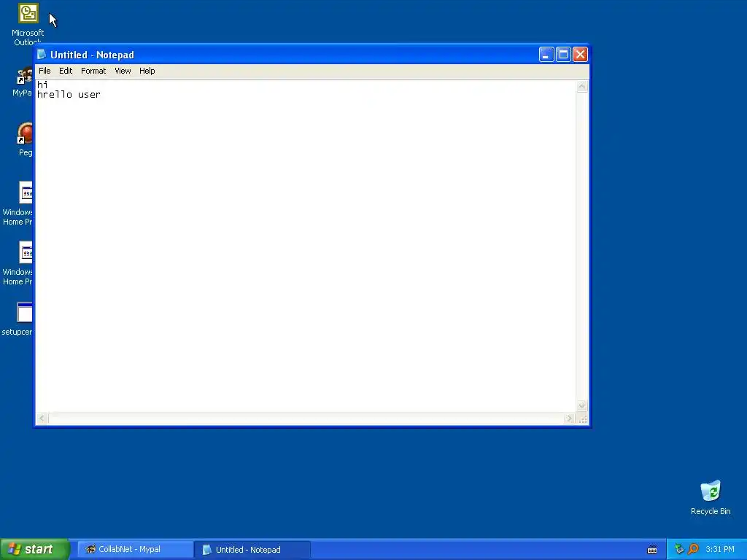
Task: Click the text line 'hrello user'
Action: 69,94
